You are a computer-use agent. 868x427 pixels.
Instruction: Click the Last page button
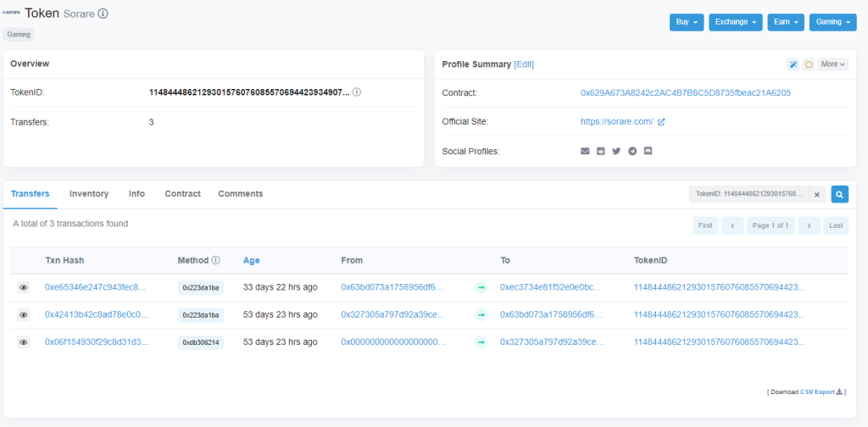click(836, 225)
